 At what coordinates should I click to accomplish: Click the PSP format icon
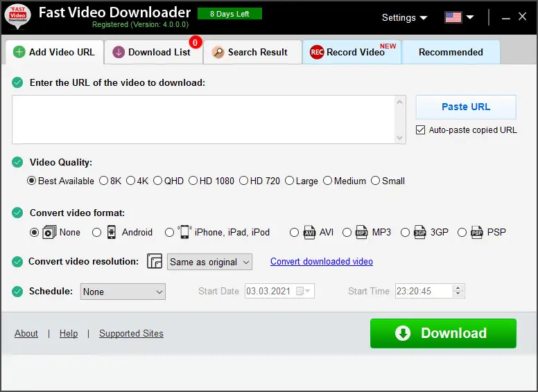tap(477, 233)
